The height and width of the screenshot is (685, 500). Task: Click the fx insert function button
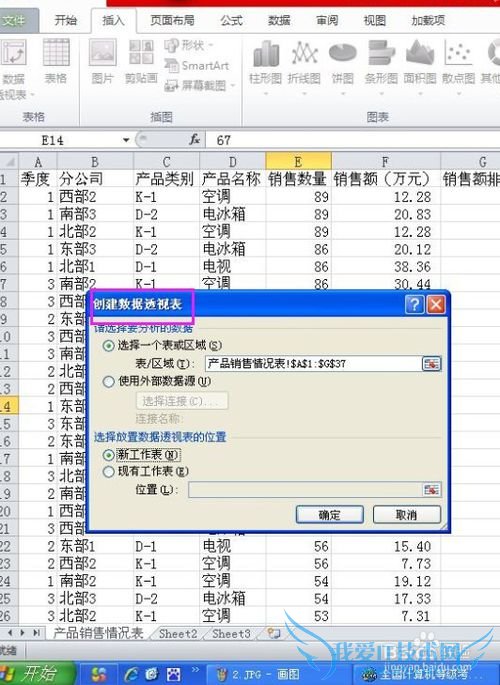coord(194,140)
